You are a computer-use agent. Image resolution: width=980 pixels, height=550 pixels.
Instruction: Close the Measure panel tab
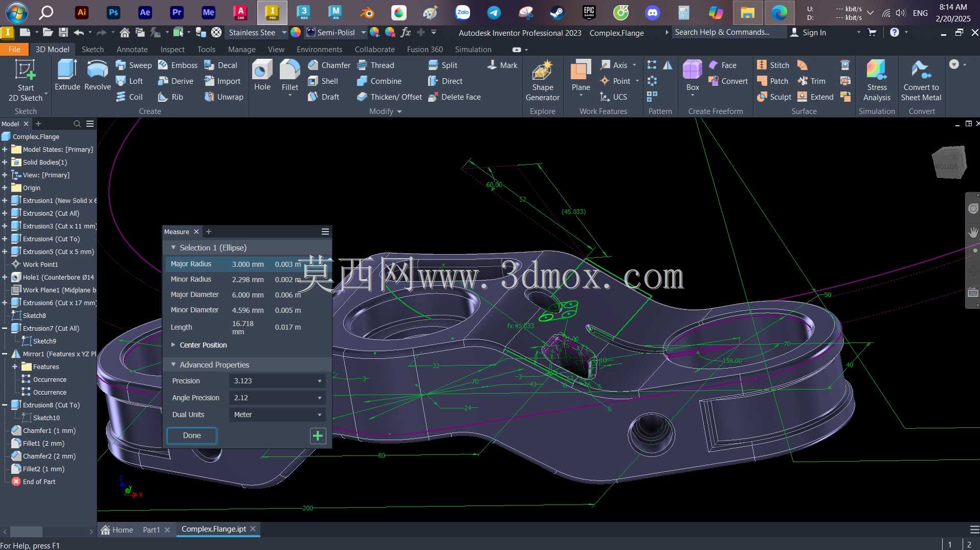(196, 232)
